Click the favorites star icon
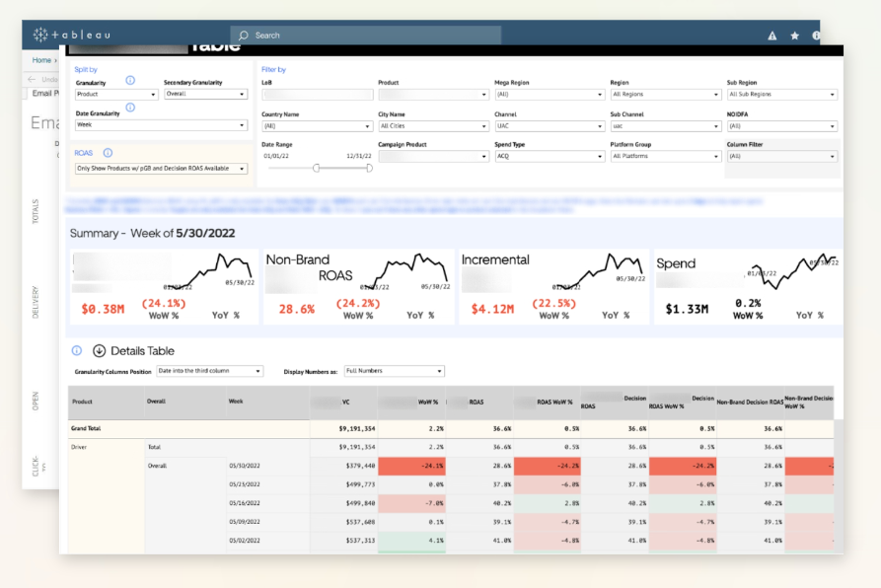This screenshot has width=881, height=588. 794,36
